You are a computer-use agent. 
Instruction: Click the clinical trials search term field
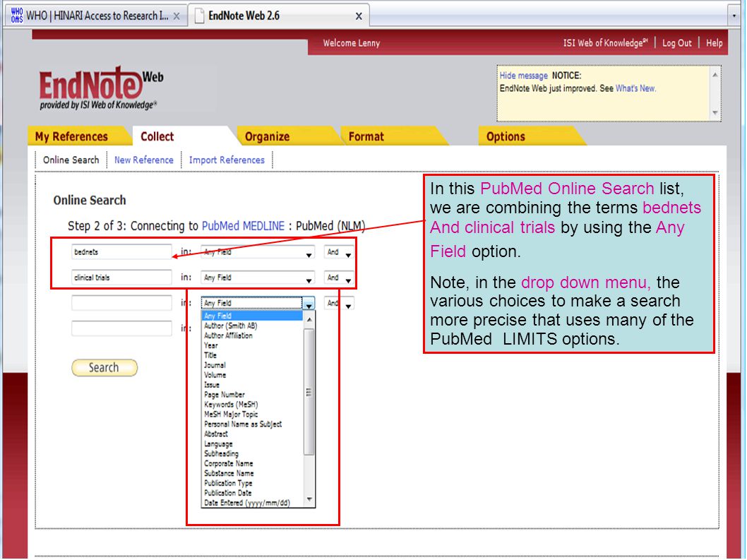(121, 278)
